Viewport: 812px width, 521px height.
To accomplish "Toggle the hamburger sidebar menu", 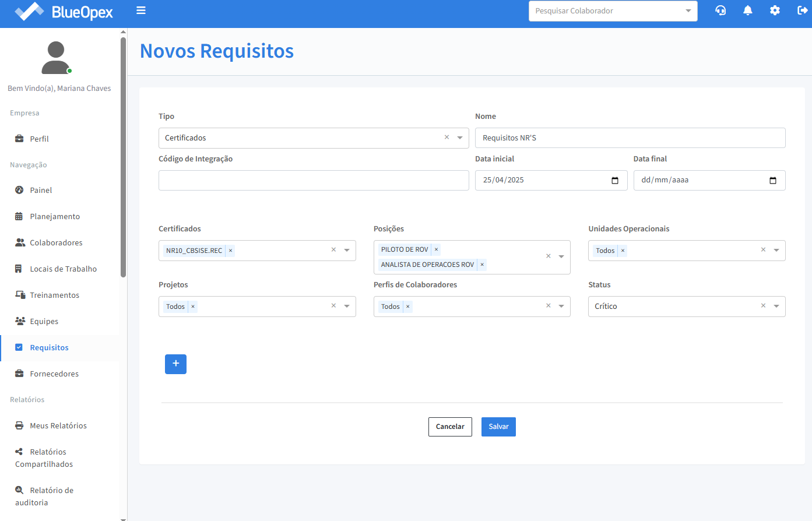I will [141, 10].
